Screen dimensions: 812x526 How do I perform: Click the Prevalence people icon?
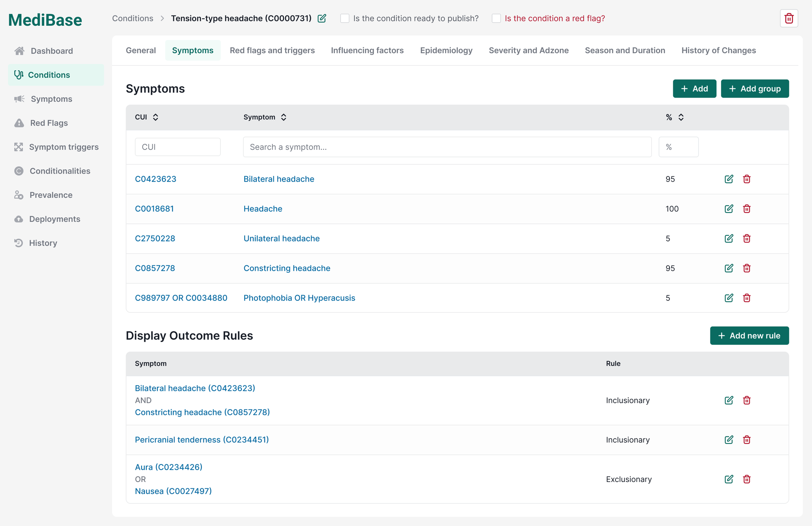coord(19,195)
